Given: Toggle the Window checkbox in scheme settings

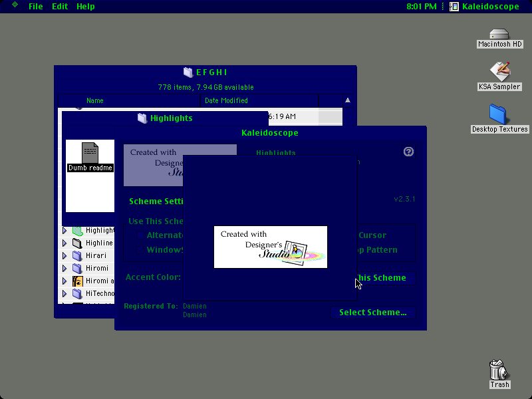Looking at the screenshot, I should [x=140, y=250].
